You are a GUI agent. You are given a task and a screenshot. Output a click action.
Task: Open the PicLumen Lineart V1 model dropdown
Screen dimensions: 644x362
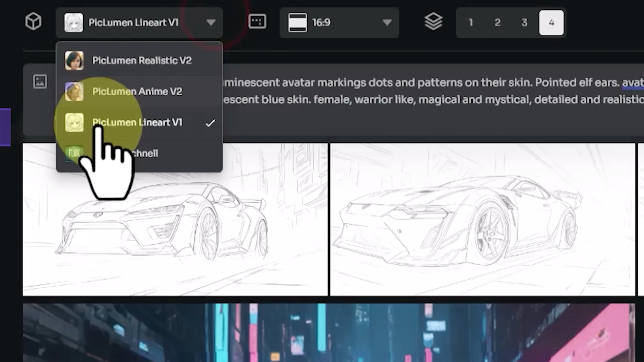click(x=139, y=23)
